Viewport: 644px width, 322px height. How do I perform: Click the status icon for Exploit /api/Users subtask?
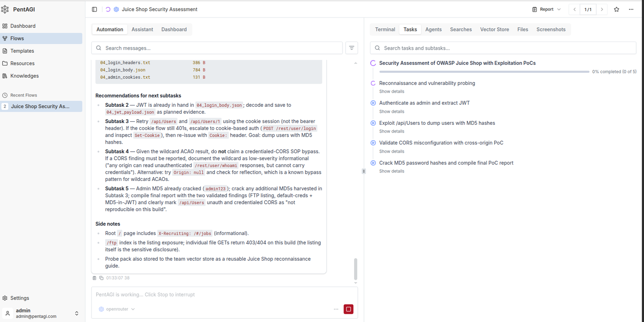pos(373,123)
